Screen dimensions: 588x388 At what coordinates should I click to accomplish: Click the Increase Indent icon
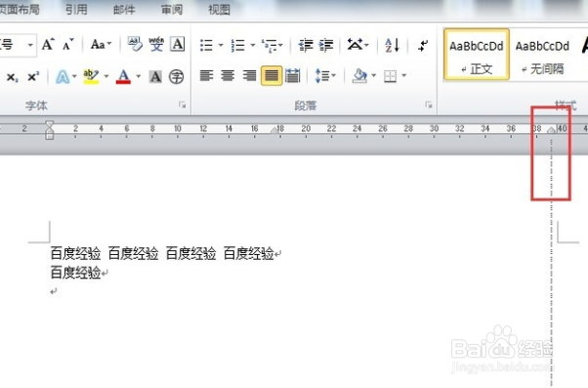click(x=326, y=45)
